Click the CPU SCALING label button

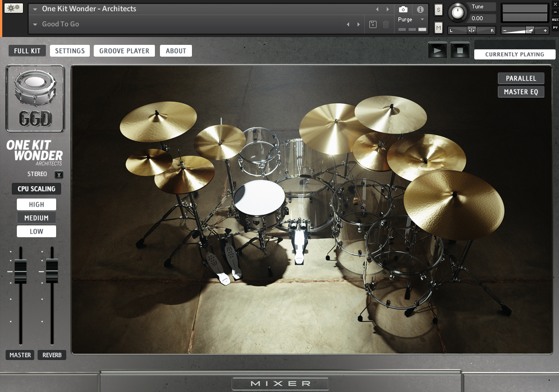36,189
